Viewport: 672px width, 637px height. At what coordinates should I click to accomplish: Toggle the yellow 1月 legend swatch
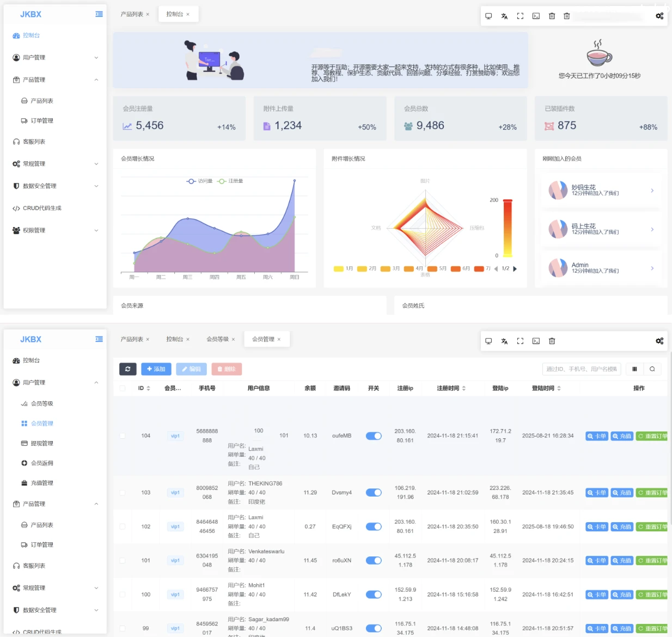coord(338,268)
